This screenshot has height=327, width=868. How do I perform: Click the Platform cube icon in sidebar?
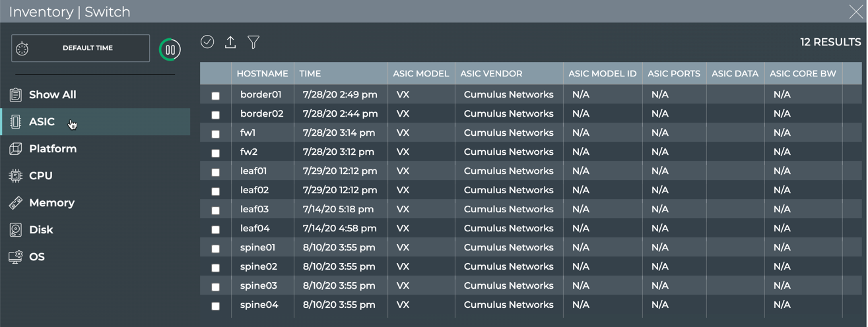click(15, 149)
